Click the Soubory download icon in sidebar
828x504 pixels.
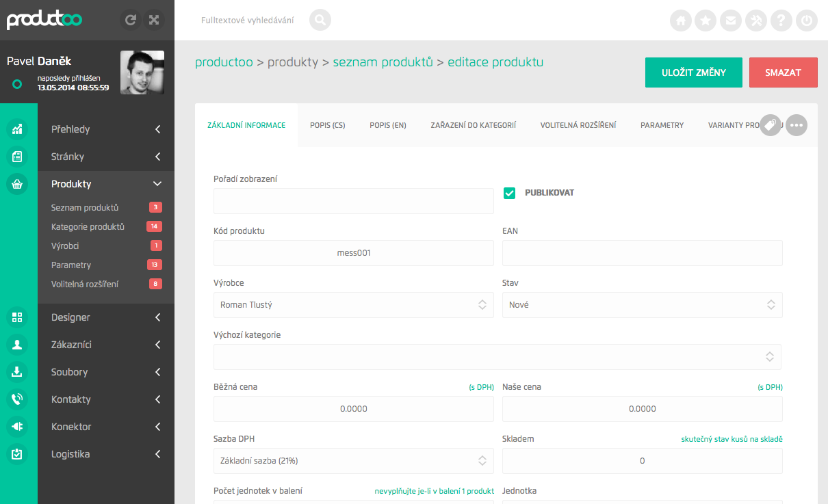point(17,372)
